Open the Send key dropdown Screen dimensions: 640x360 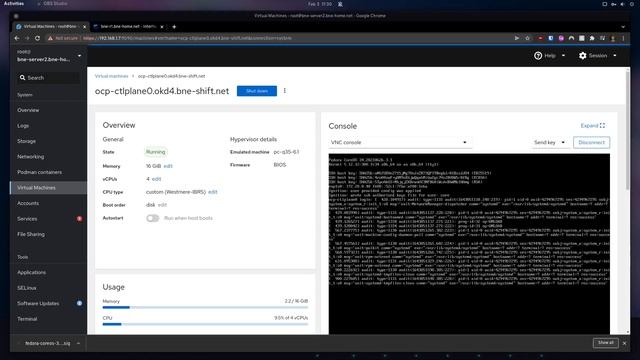tap(549, 142)
